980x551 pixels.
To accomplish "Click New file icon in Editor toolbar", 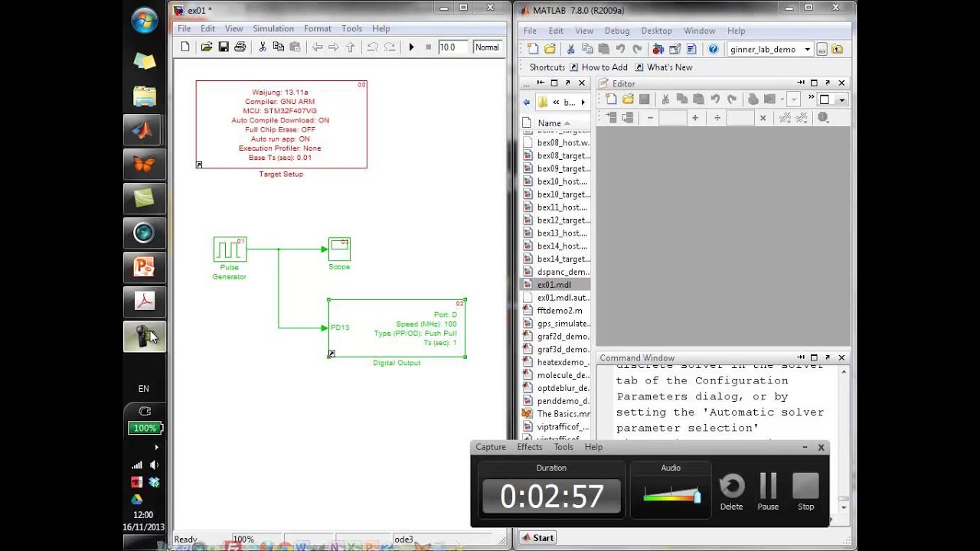I will click(611, 99).
